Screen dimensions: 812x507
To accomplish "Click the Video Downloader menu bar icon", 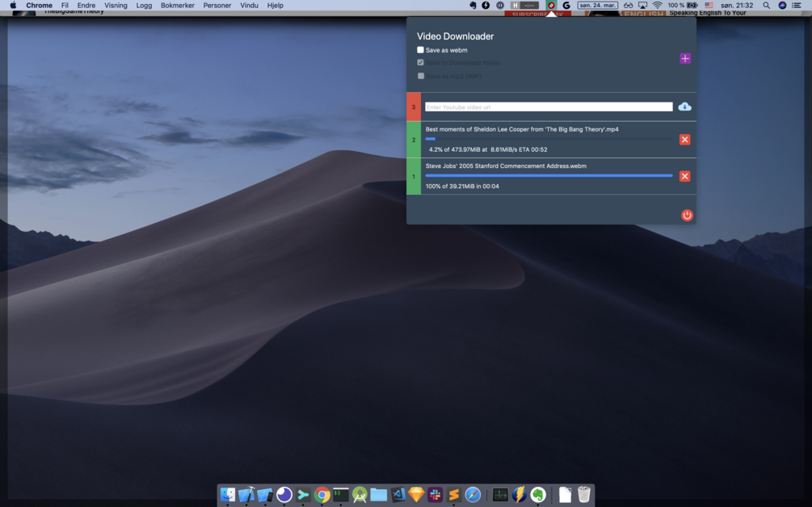I will click(x=551, y=5).
